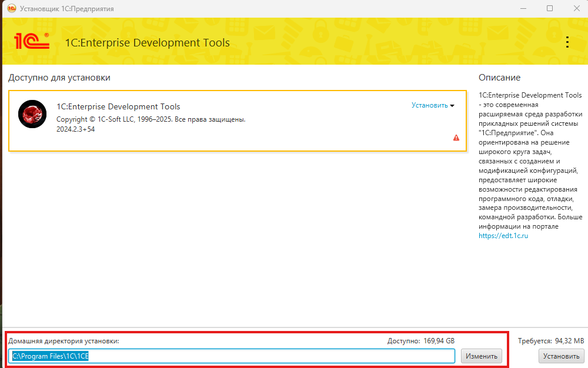Click the available space value 169,94 GB
Image resolution: width=588 pixels, height=368 pixels.
click(439, 341)
